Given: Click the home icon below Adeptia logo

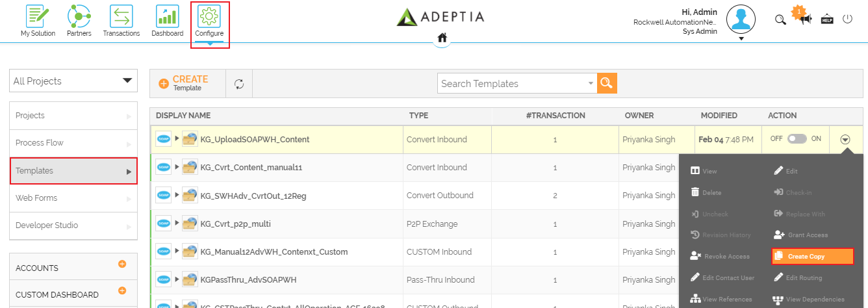Looking at the screenshot, I should coord(442,38).
